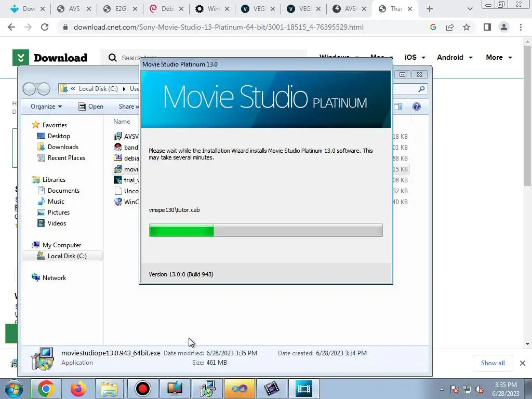Click Show all downloads button
This screenshot has height=399, width=532.
[493, 363]
